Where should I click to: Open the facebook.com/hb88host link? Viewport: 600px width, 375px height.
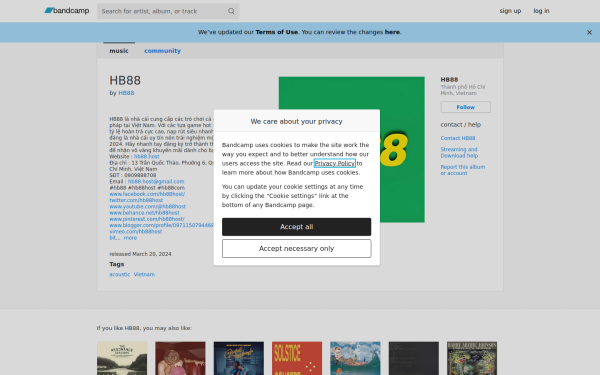(x=147, y=194)
